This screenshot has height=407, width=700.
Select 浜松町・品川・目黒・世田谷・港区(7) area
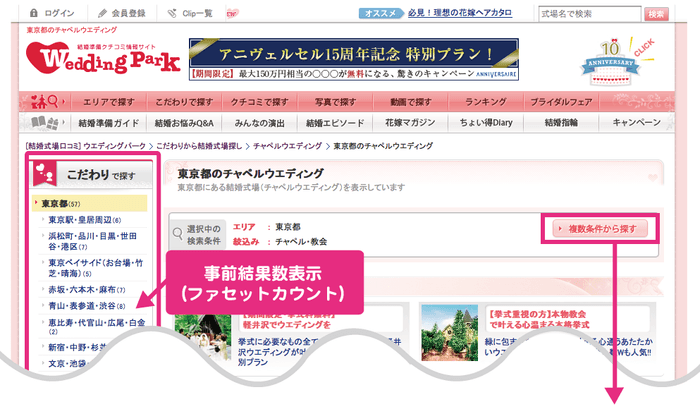[x=92, y=241]
